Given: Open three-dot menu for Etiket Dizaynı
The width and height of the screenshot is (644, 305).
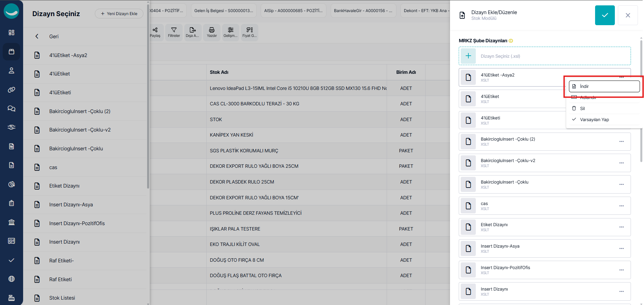Looking at the screenshot, I should click(x=622, y=227).
